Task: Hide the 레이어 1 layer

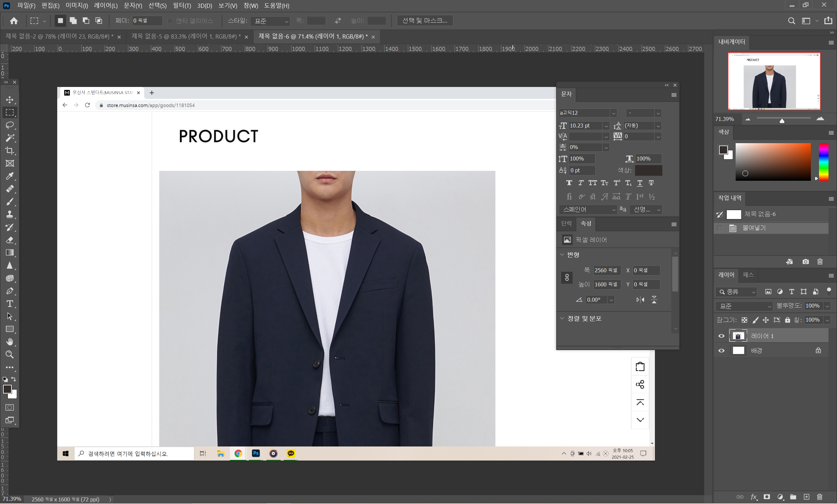Action: 722,336
